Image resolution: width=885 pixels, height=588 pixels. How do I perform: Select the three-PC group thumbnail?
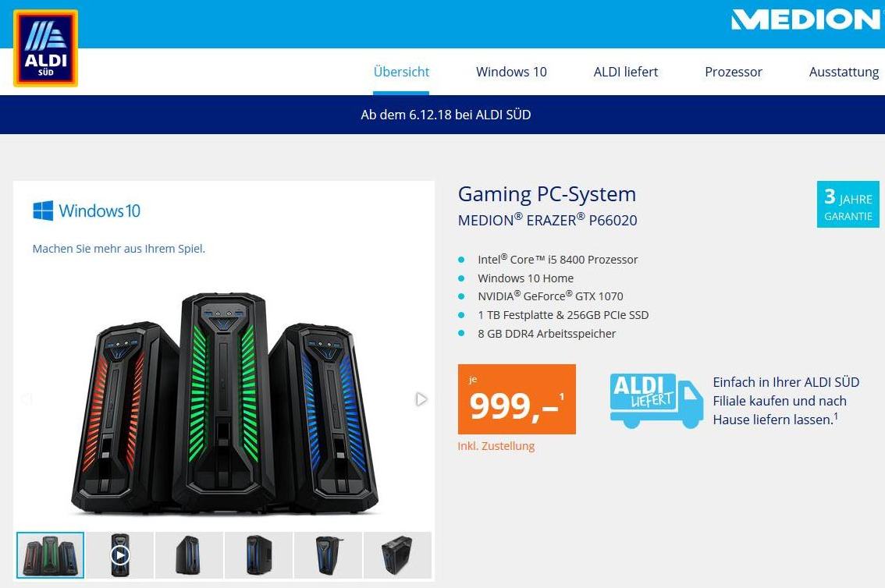tap(50, 555)
